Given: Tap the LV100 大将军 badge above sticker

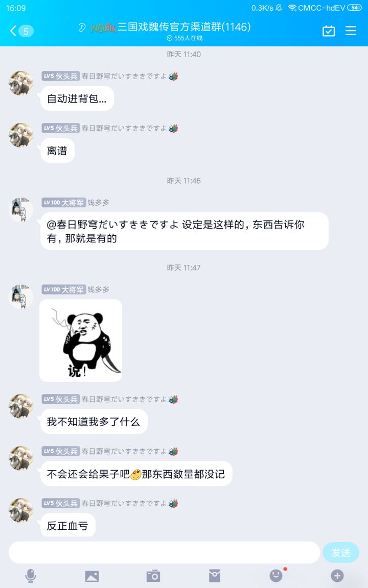Looking at the screenshot, I should tap(63, 289).
